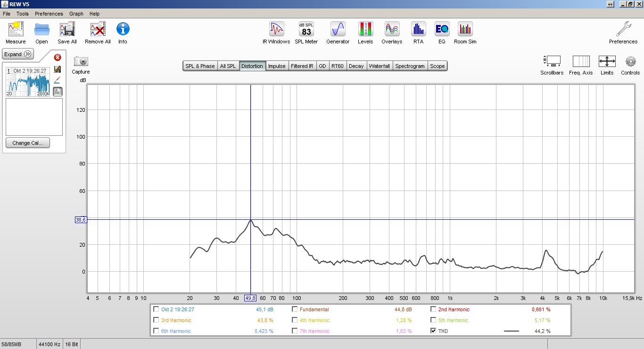Click the Remove All icon
The height and width of the screenshot is (349, 644).
point(98,29)
